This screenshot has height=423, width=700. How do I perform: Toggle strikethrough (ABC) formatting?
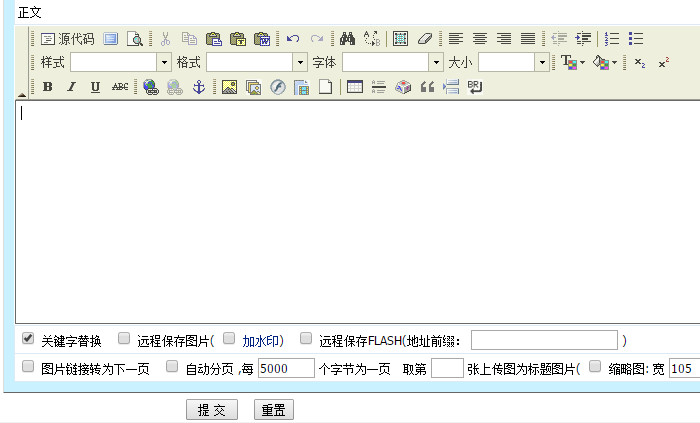[120, 87]
